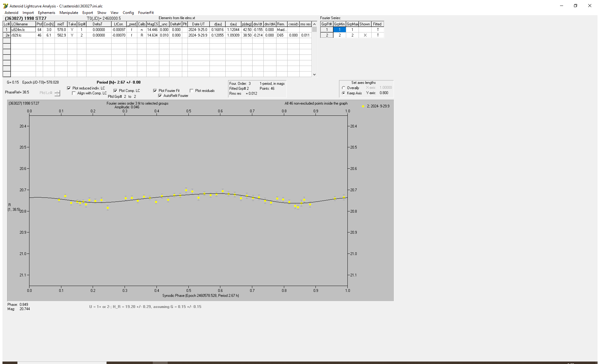Open the Export menu

click(88, 13)
